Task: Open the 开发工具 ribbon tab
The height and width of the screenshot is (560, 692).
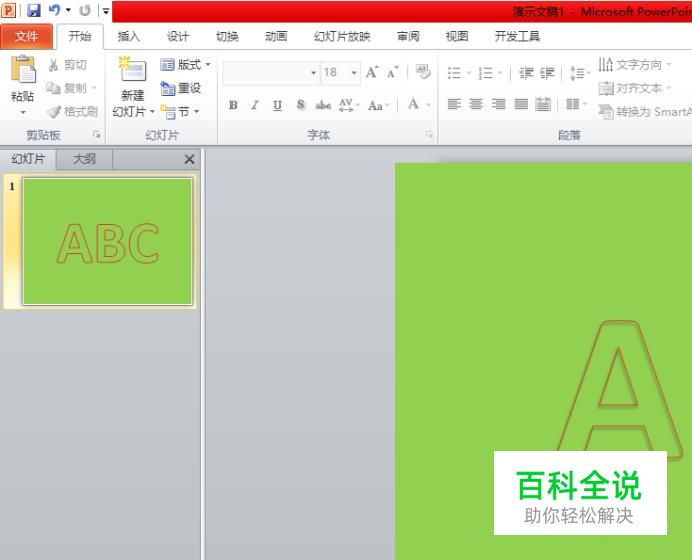Action: [517, 36]
